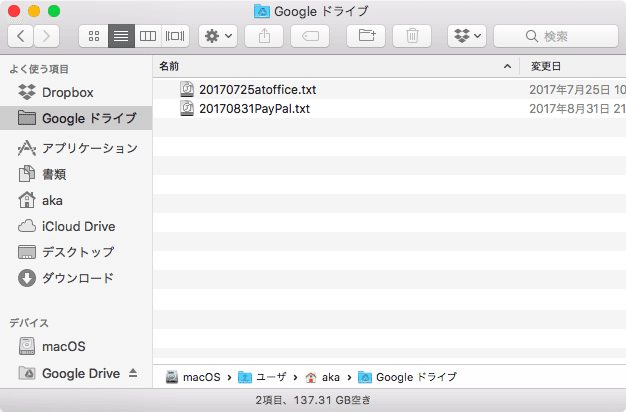Screen dimensions: 626x412
Task: Create a new folder with toolbar button
Action: [366, 36]
